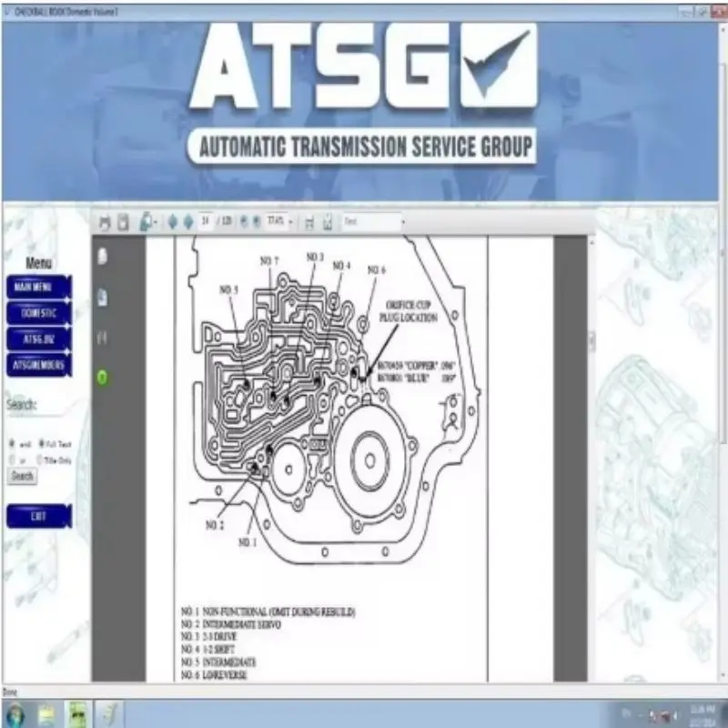Click the green circle panel icon
The height and width of the screenshot is (728, 728).
coord(103,378)
